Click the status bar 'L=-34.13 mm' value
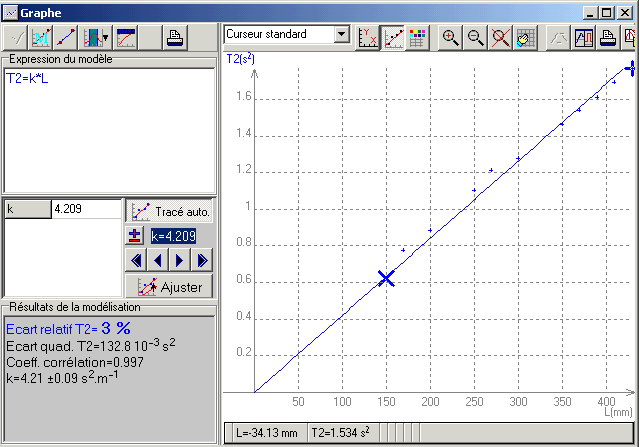Viewport: 639px width, 447px height. click(267, 433)
